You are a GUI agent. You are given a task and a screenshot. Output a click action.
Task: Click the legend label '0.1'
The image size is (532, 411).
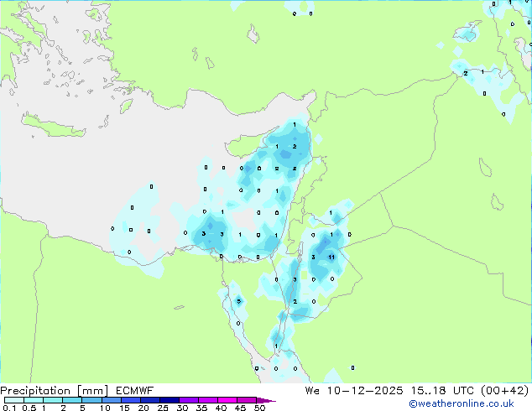coord(9,408)
